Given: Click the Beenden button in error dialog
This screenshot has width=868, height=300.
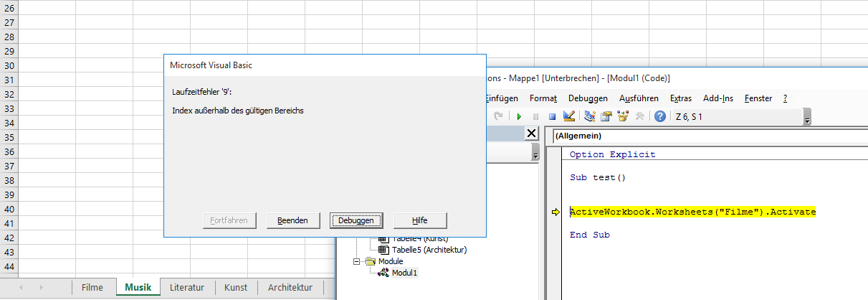Looking at the screenshot, I should [292, 220].
